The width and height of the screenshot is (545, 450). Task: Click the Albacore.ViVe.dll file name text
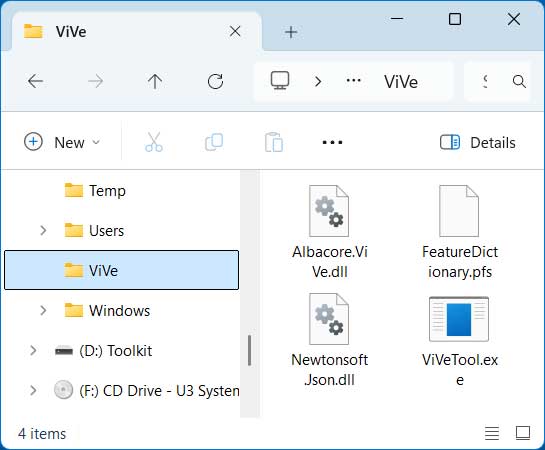point(330,262)
